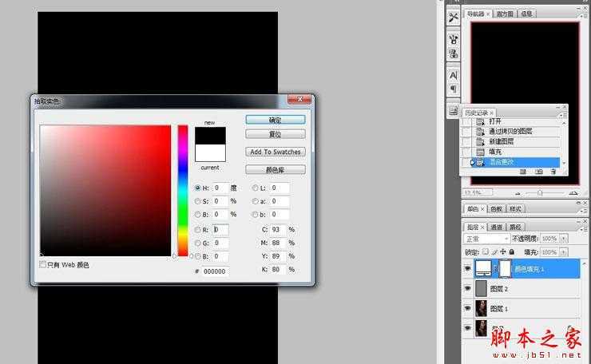Click create new document from state icon in History
591x364 pixels.
pyautogui.click(x=523, y=172)
